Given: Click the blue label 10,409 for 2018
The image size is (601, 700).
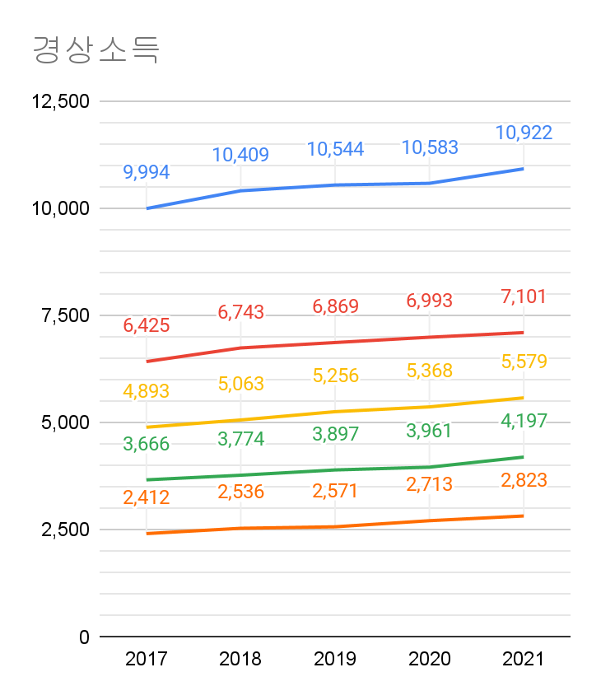Looking at the screenshot, I should (x=240, y=154).
